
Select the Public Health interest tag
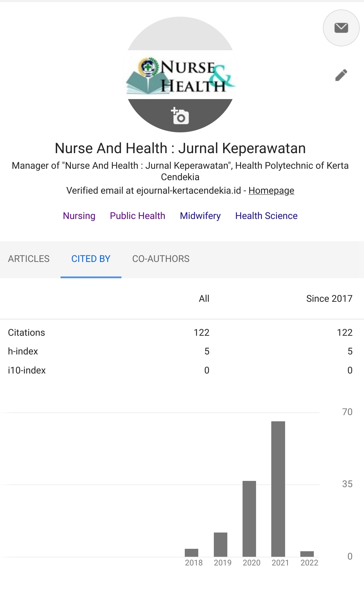(x=137, y=216)
